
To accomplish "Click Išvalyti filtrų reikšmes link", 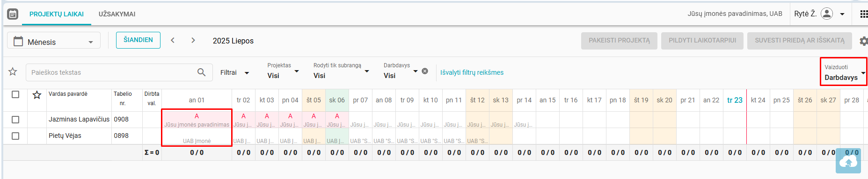I will point(472,72).
